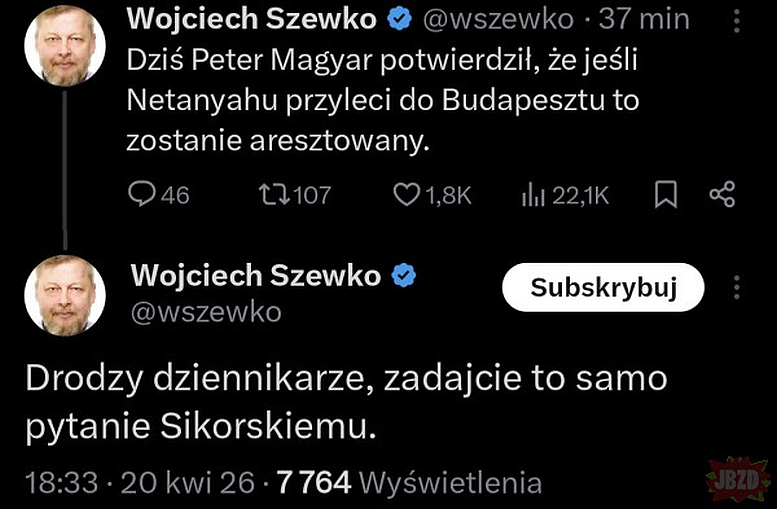Click Wojciech Szewko name in first tweet
The image size is (777, 509).
[253, 19]
